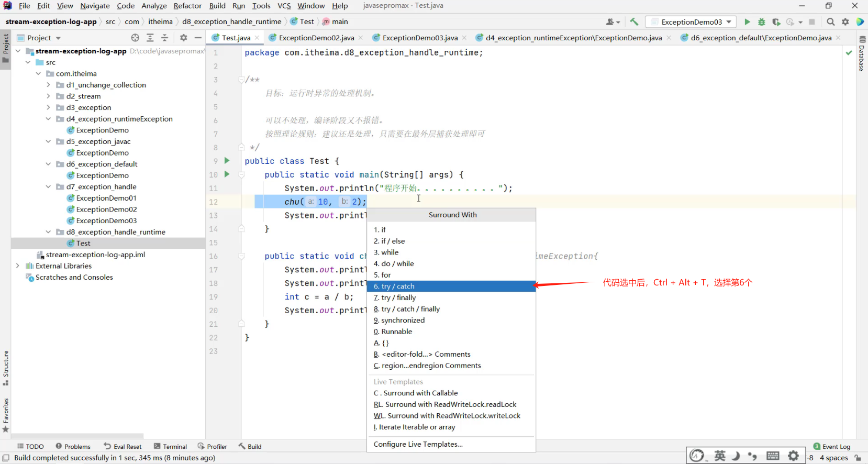The width and height of the screenshot is (868, 464).
Task: Switch to the ExceptionDemo03.java tab
Action: point(420,38)
